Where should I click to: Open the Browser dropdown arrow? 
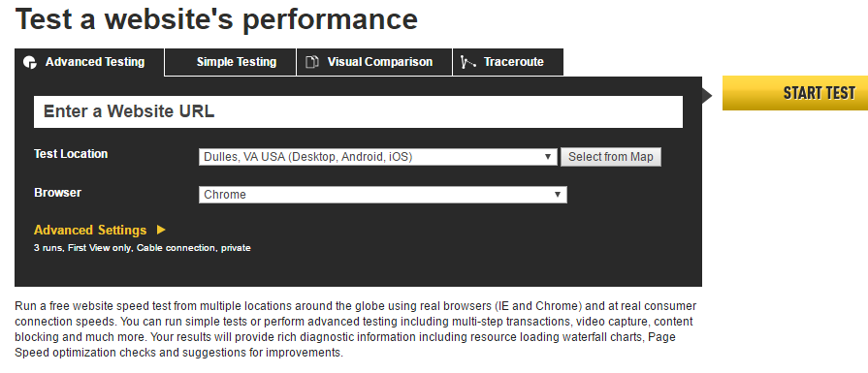(x=558, y=195)
